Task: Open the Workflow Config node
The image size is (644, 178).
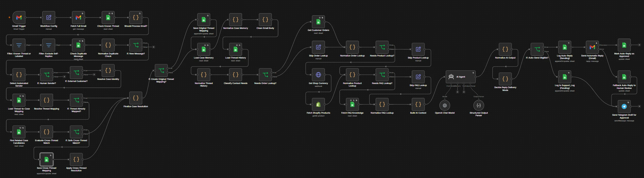Action: pyautogui.click(x=49, y=18)
